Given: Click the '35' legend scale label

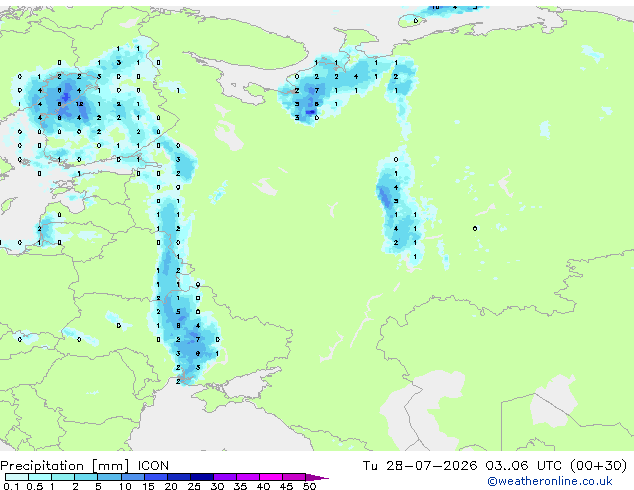Looking at the screenshot, I should [240, 486].
